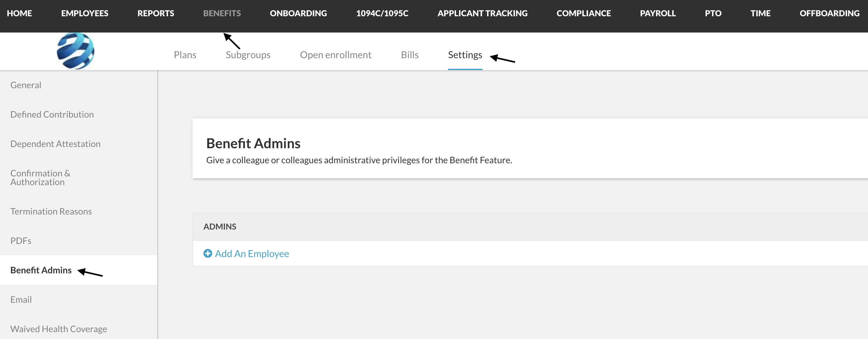
Task: Click the blue globe company logo
Action: (76, 51)
